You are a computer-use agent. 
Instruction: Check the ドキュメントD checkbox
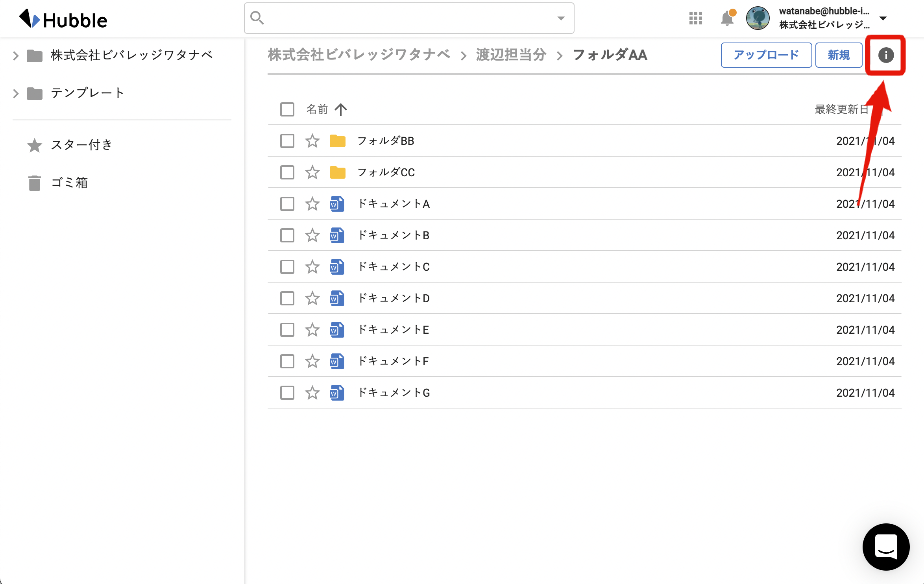click(287, 298)
